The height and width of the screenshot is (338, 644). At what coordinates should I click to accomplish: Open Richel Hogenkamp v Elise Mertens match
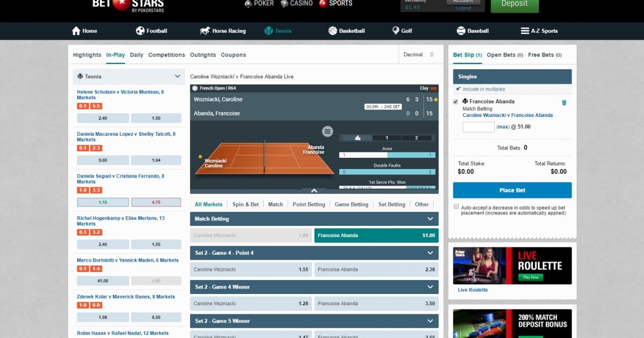pos(121,221)
